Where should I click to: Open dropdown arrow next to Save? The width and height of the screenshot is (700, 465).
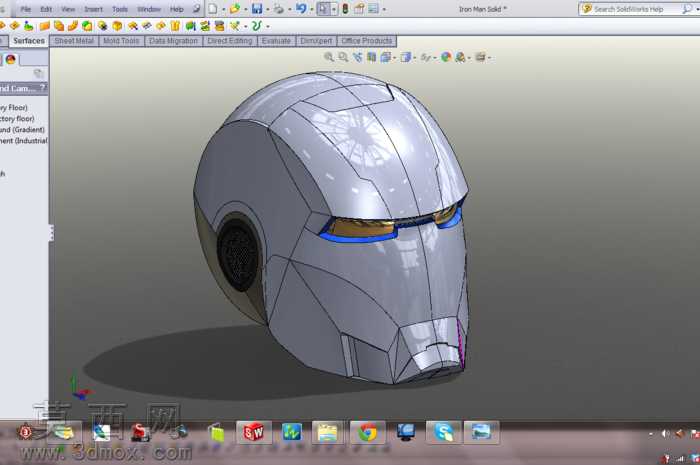tap(267, 9)
